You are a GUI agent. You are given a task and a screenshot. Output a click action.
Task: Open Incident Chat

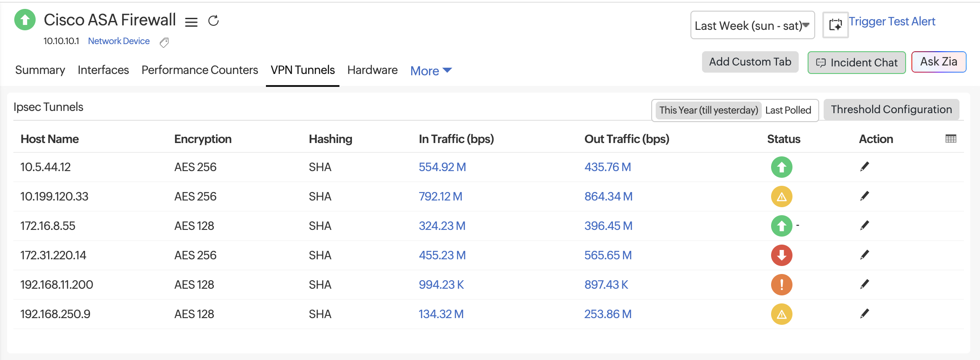pyautogui.click(x=856, y=63)
